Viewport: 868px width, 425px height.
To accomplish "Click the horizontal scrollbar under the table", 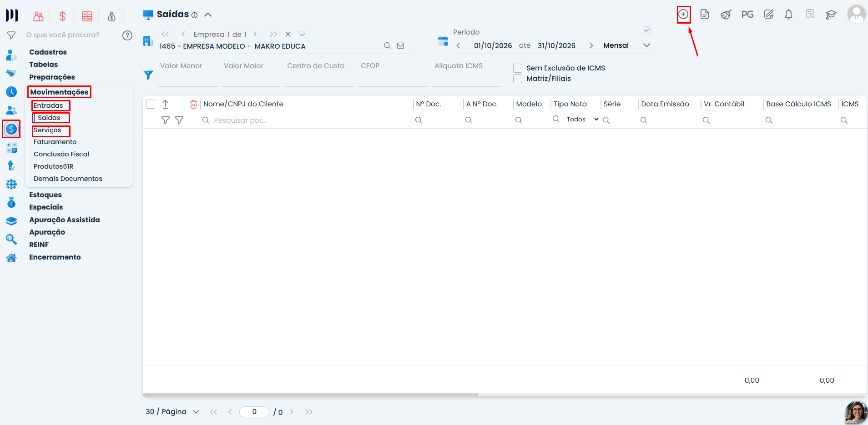I will tap(310, 395).
